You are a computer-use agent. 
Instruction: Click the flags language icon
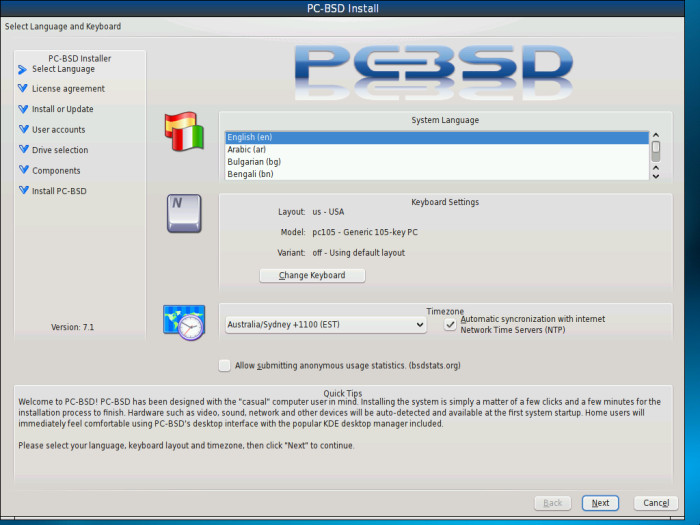(184, 131)
